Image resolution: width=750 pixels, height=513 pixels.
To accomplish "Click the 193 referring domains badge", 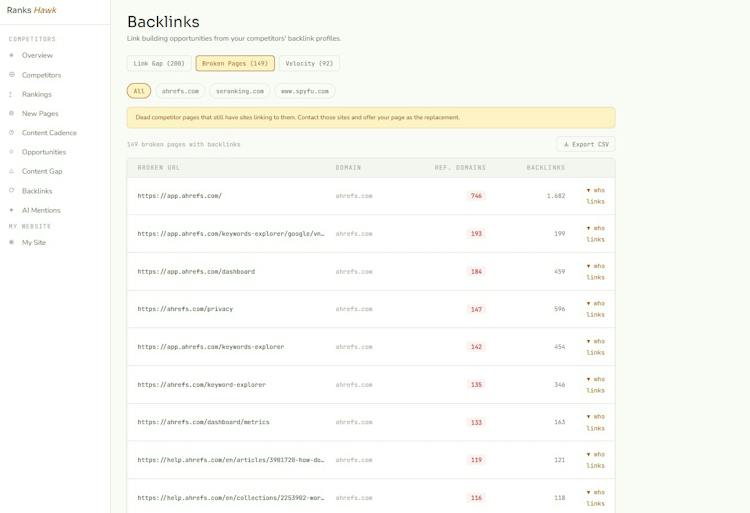I will (476, 233).
